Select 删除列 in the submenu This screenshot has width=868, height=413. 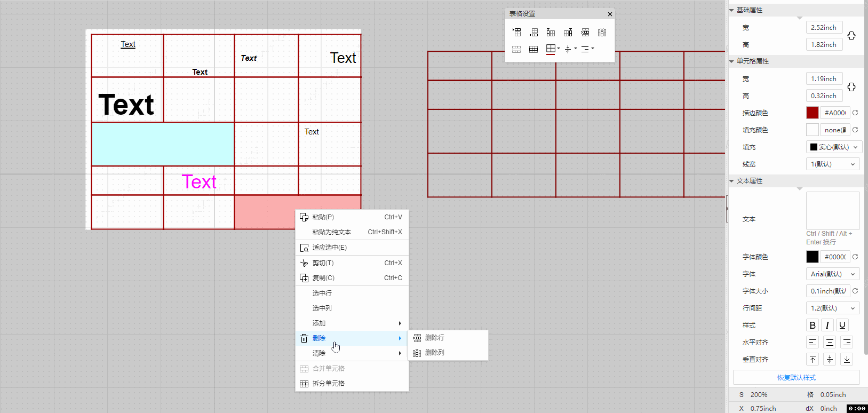448,353
